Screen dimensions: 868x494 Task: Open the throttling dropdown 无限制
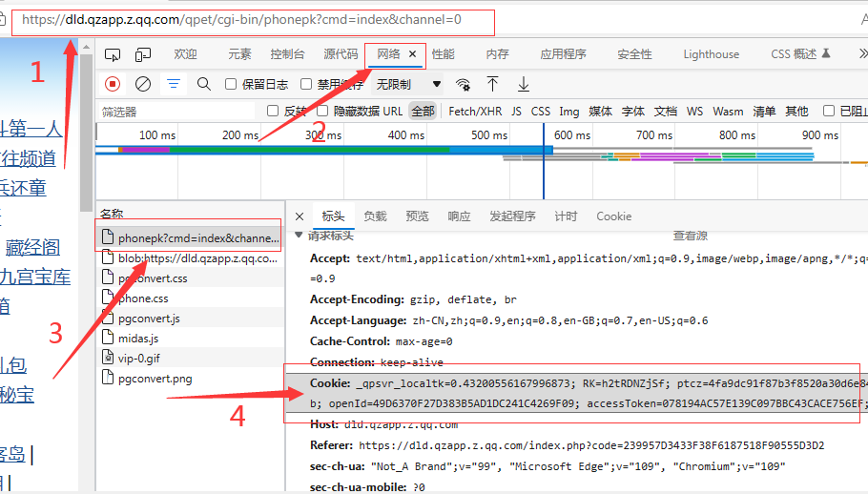pos(408,85)
